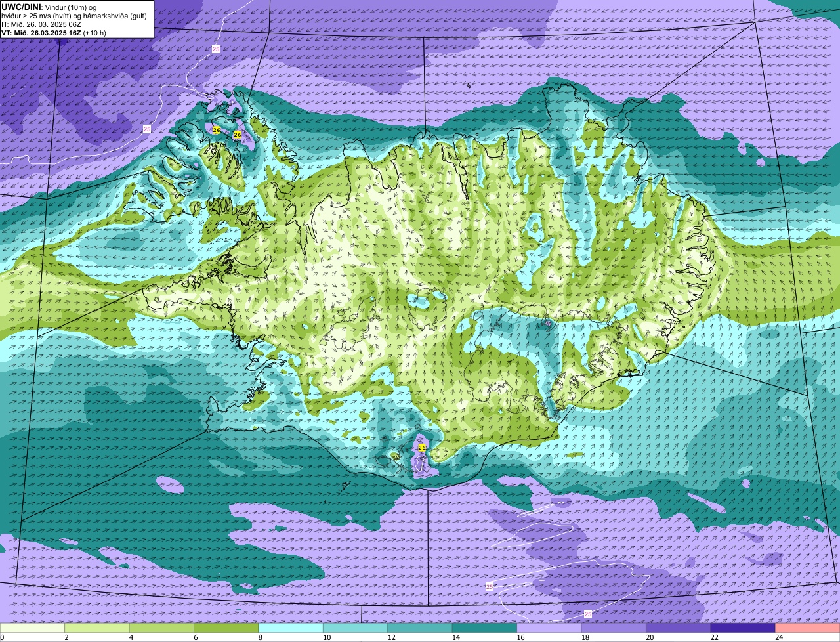Click the legend tick label '20'
The width and height of the screenshot is (840, 642).
click(x=650, y=637)
